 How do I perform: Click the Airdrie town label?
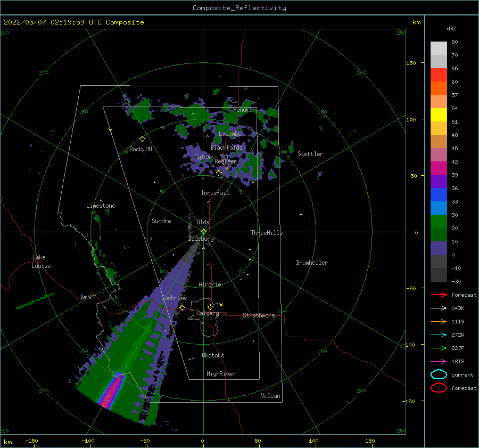click(210, 284)
